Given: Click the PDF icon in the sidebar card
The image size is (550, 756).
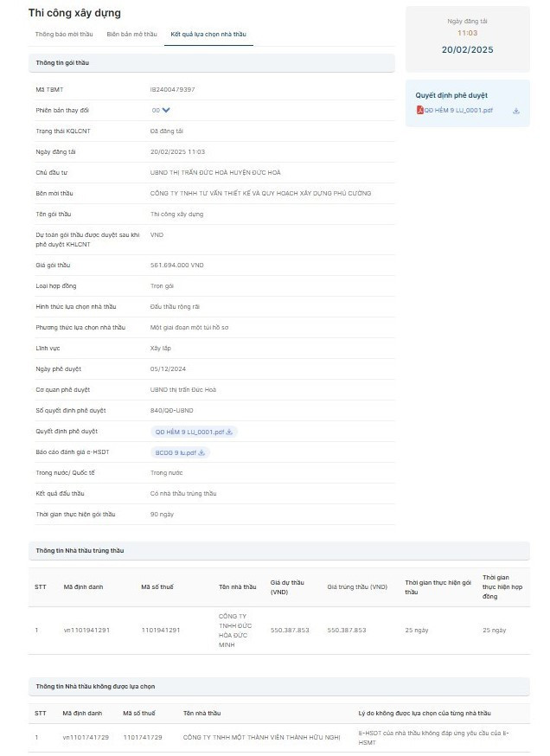Looking at the screenshot, I should 419,111.
